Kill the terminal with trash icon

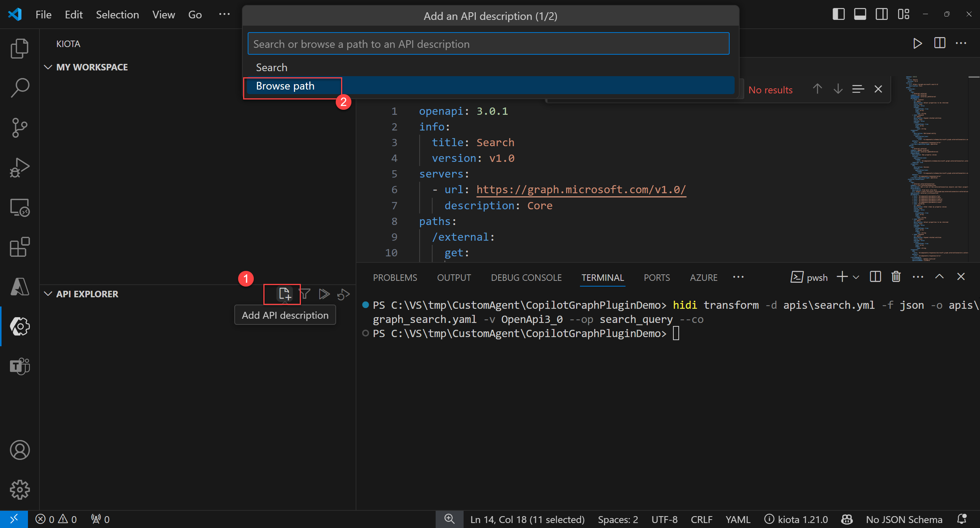point(896,277)
